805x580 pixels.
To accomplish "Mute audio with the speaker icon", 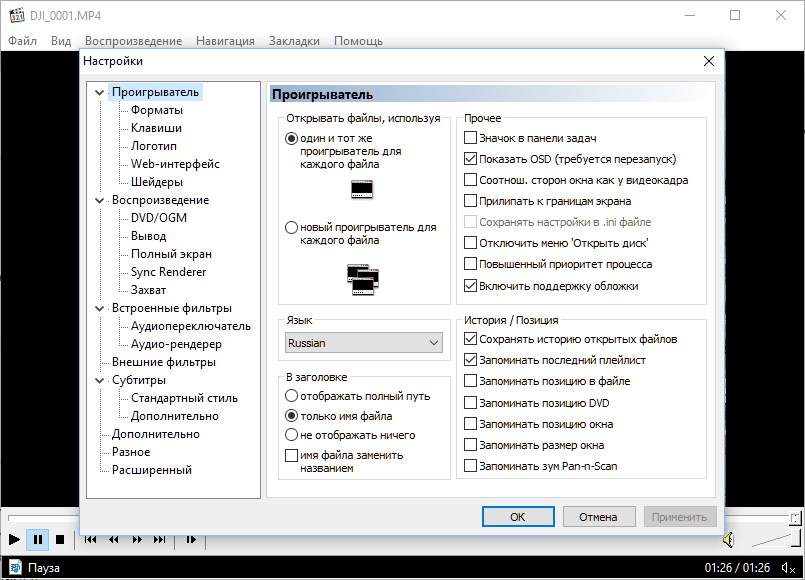I will [x=729, y=540].
